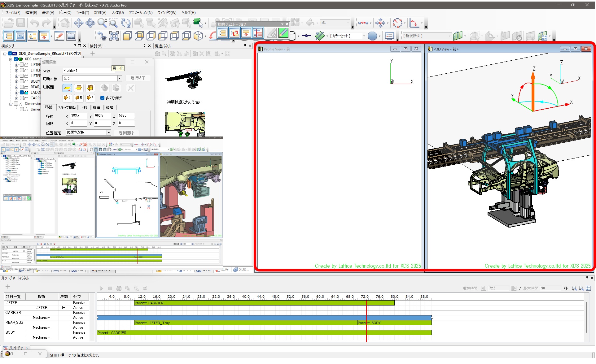Click the play button in Gantt panel
This screenshot has height=364, width=596.
point(101,288)
